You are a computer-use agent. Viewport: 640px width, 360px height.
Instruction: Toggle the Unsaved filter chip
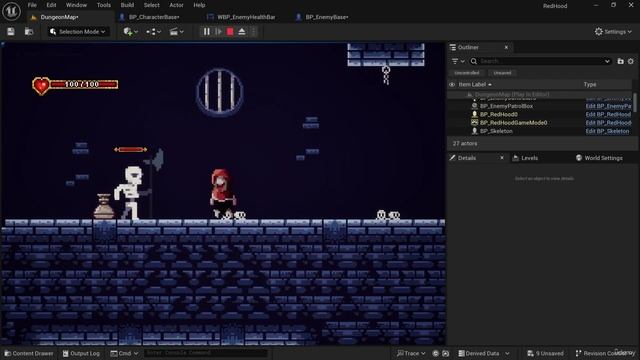(502, 73)
